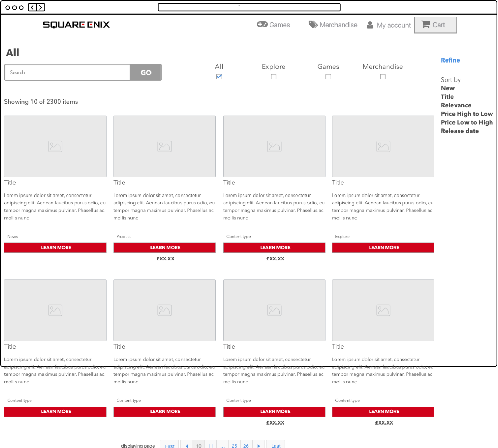The height and width of the screenshot is (448, 498).
Task: Enable the Explore filter checkbox
Action: coord(274,77)
